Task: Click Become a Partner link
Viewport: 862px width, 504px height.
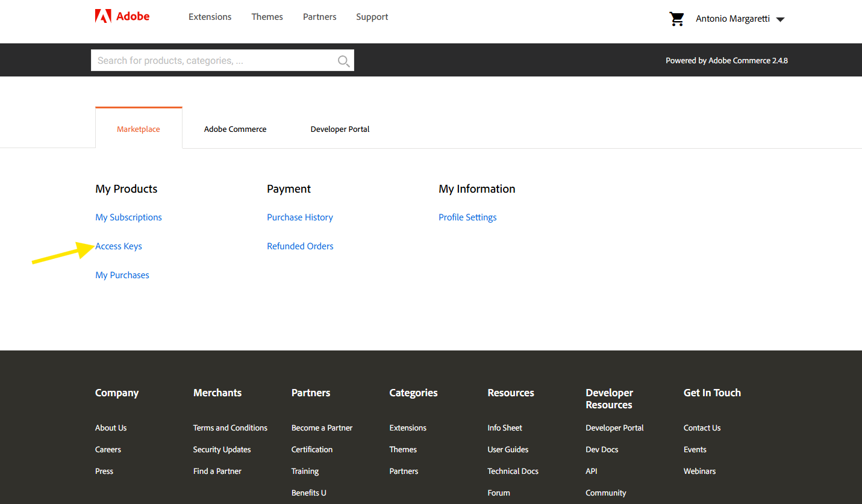Action: point(322,428)
